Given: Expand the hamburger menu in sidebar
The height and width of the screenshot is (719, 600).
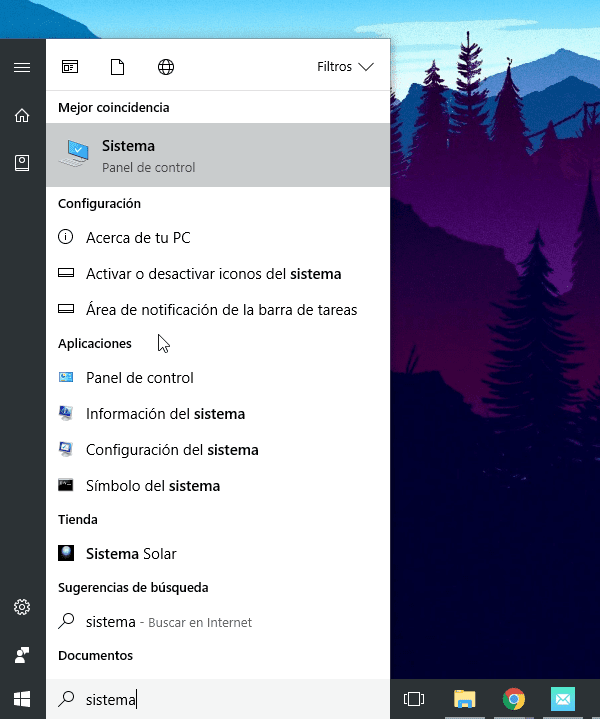Looking at the screenshot, I should 22,67.
